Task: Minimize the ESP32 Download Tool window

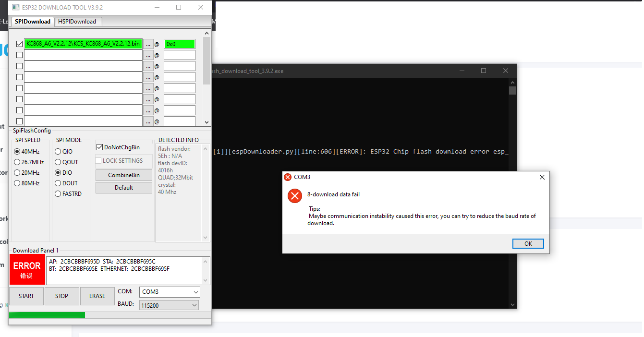Action: coord(157,8)
